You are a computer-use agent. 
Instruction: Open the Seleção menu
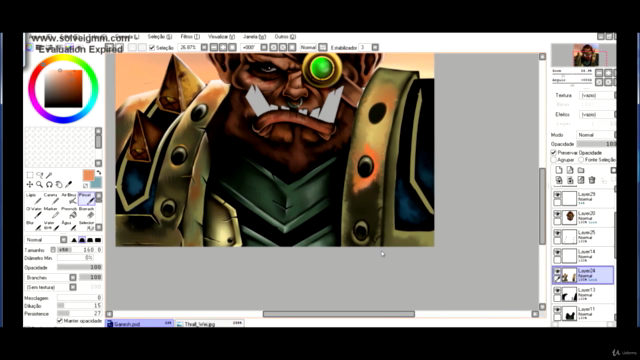160,37
